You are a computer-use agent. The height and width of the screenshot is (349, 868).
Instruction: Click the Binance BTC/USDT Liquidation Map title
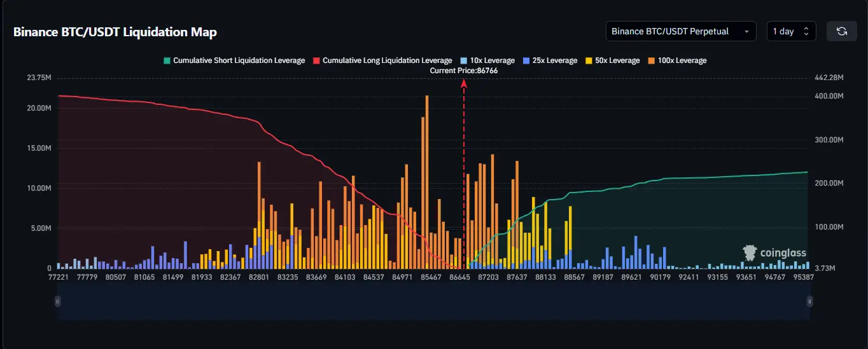point(115,32)
